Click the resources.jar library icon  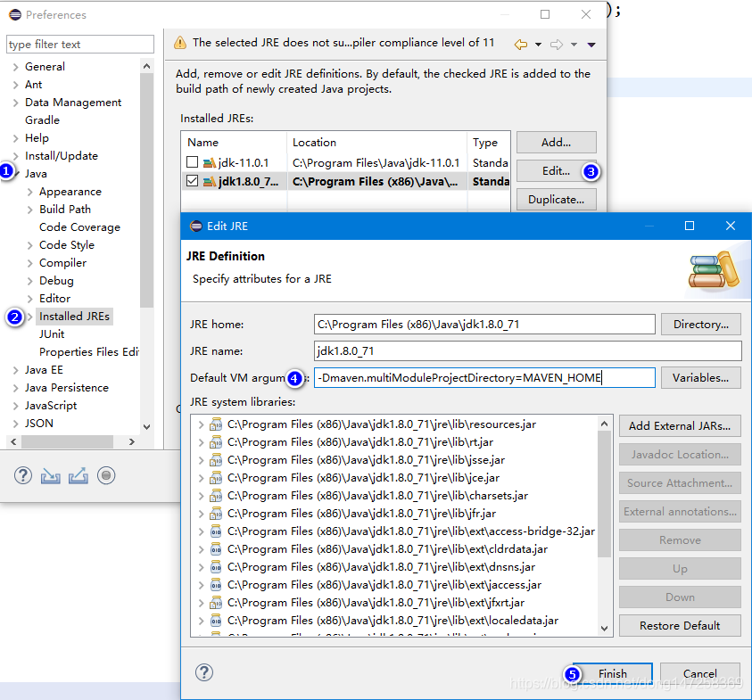pyautogui.click(x=216, y=424)
